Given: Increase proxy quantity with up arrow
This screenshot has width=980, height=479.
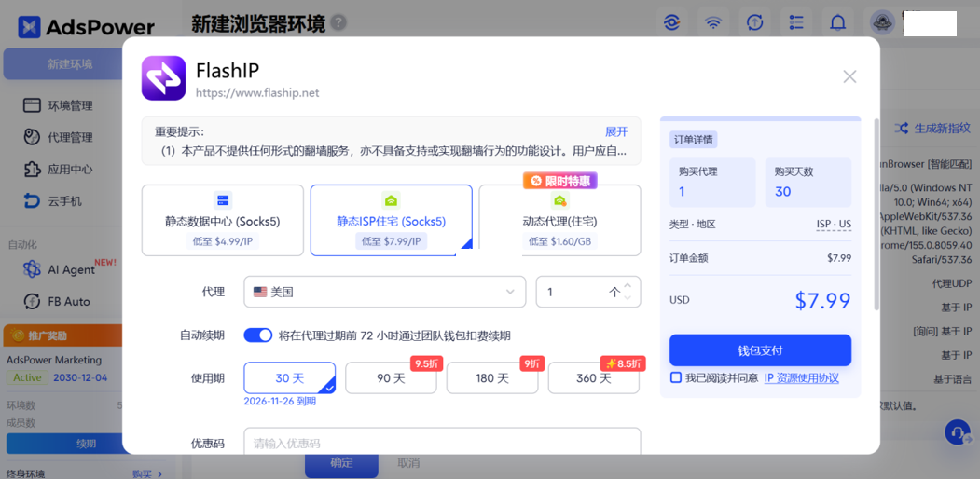Looking at the screenshot, I should 628,285.
